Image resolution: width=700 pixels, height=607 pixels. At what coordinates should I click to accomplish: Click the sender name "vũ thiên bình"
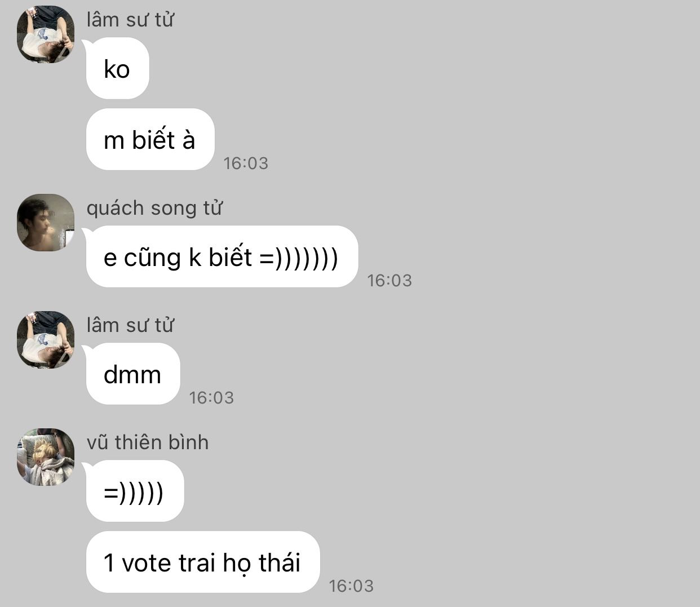pos(148,442)
